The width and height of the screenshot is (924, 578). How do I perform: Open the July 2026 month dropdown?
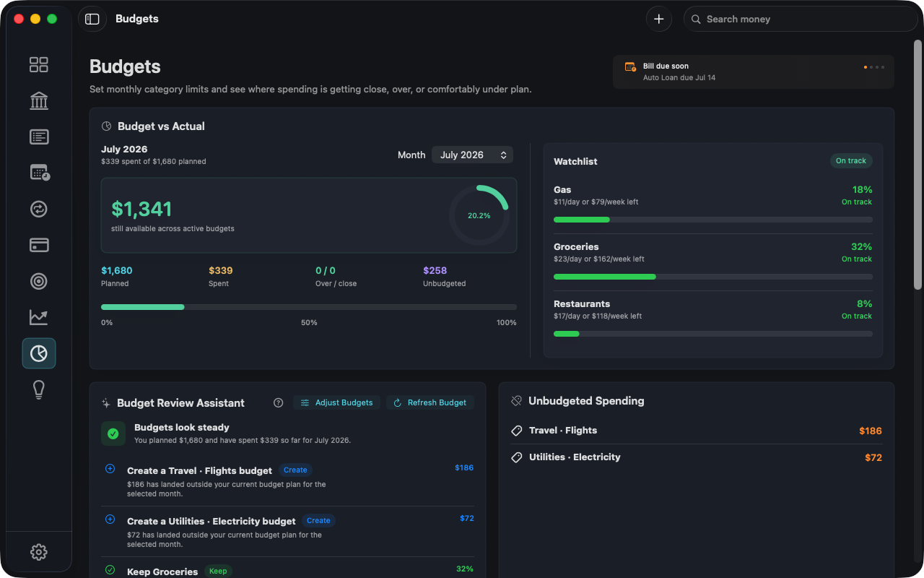(472, 155)
